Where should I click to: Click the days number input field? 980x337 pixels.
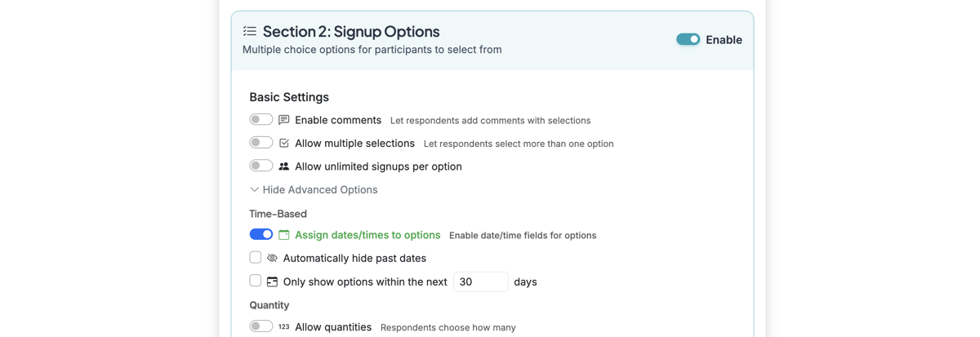click(x=480, y=282)
